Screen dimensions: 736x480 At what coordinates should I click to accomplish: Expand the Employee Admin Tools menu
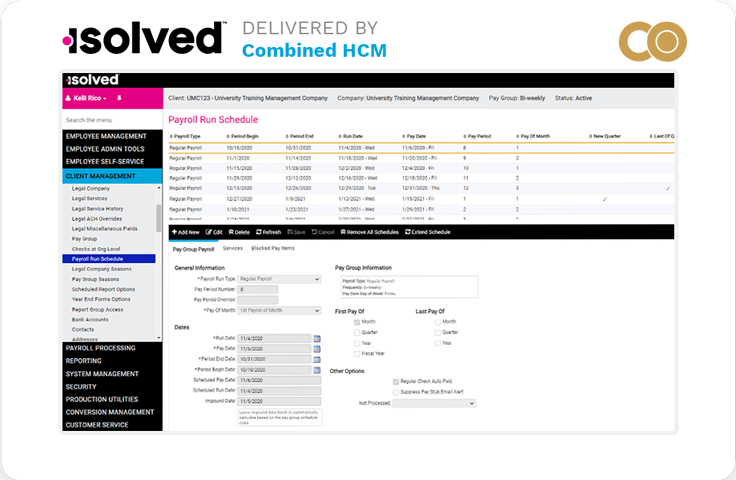112,149
